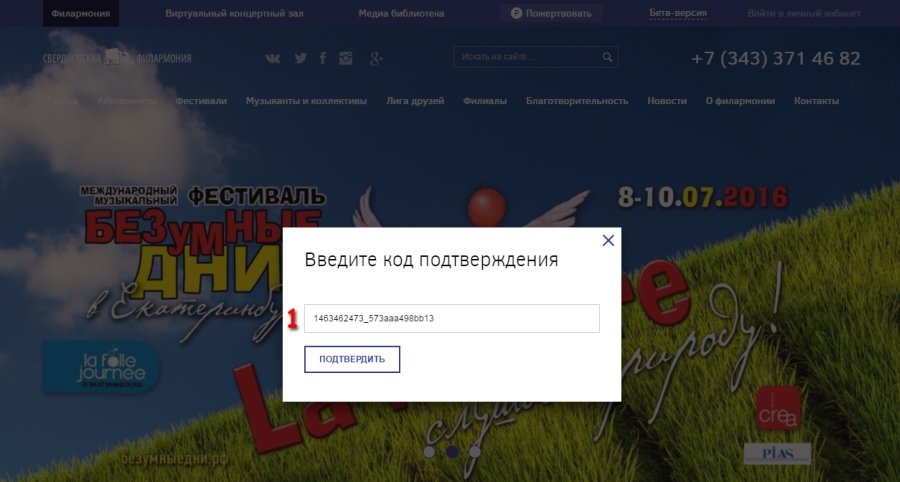Open the Контакты menu item
The image size is (900, 482).
coord(816,101)
